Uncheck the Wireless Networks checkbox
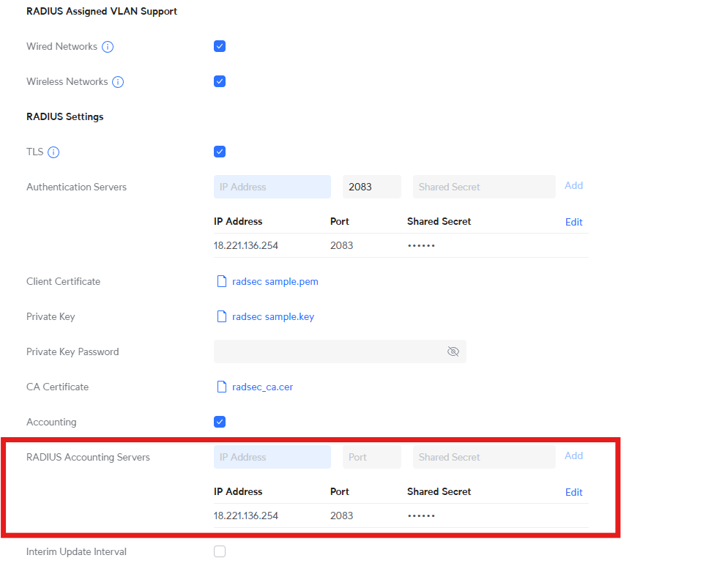 tap(220, 81)
